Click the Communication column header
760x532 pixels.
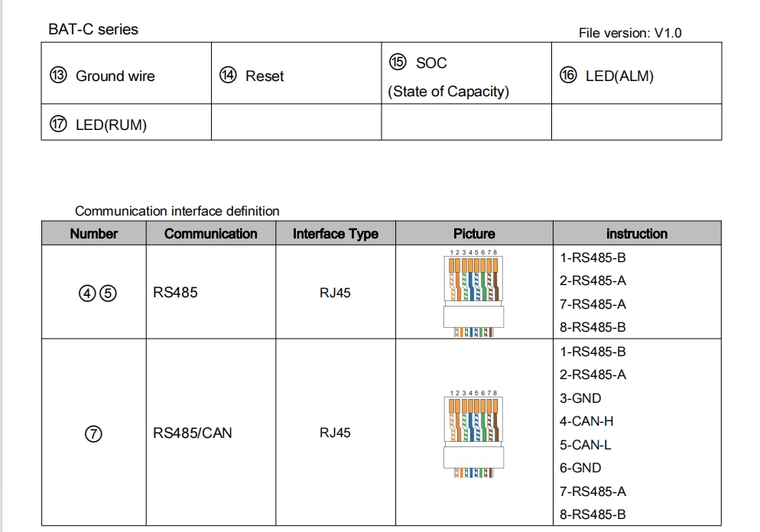click(210, 234)
